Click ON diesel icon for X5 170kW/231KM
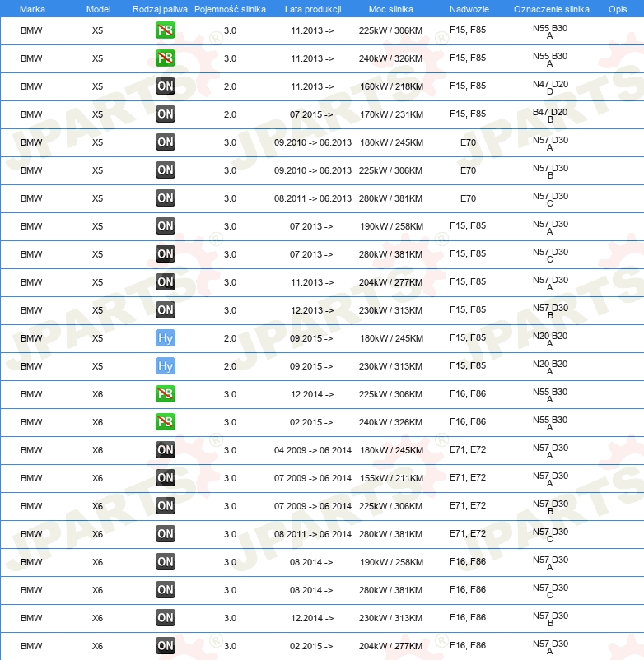Screen dimensions: 644x660 coord(165,114)
